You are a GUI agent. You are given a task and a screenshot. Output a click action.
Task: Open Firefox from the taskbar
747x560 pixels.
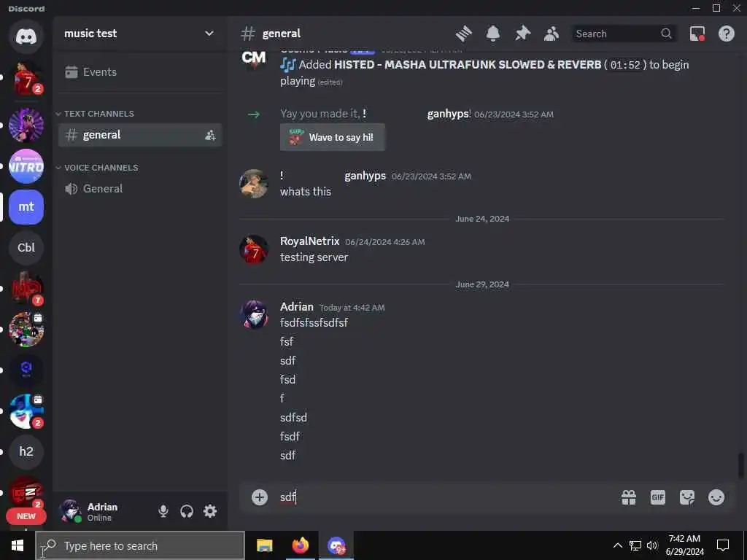point(300,545)
